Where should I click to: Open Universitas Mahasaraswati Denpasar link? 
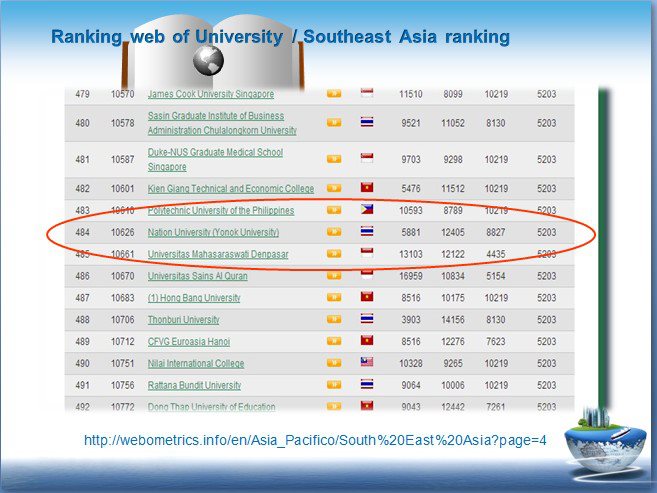point(218,254)
